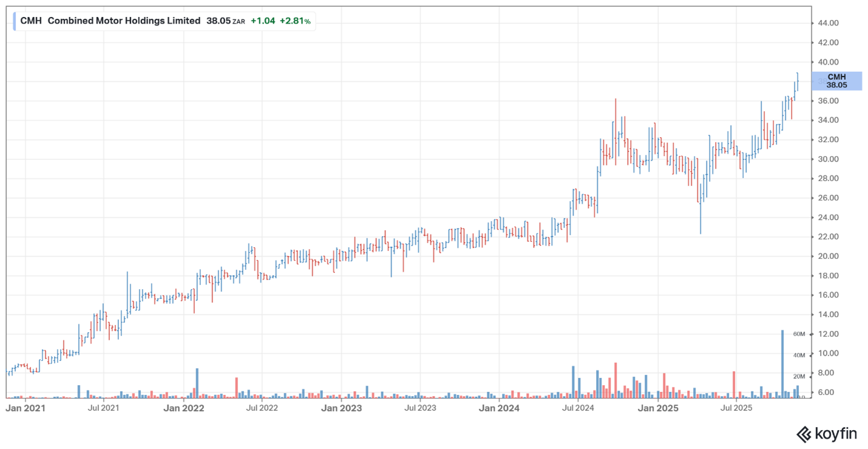
Task: Click the Jan 2024 date axis label
Action: pos(500,408)
